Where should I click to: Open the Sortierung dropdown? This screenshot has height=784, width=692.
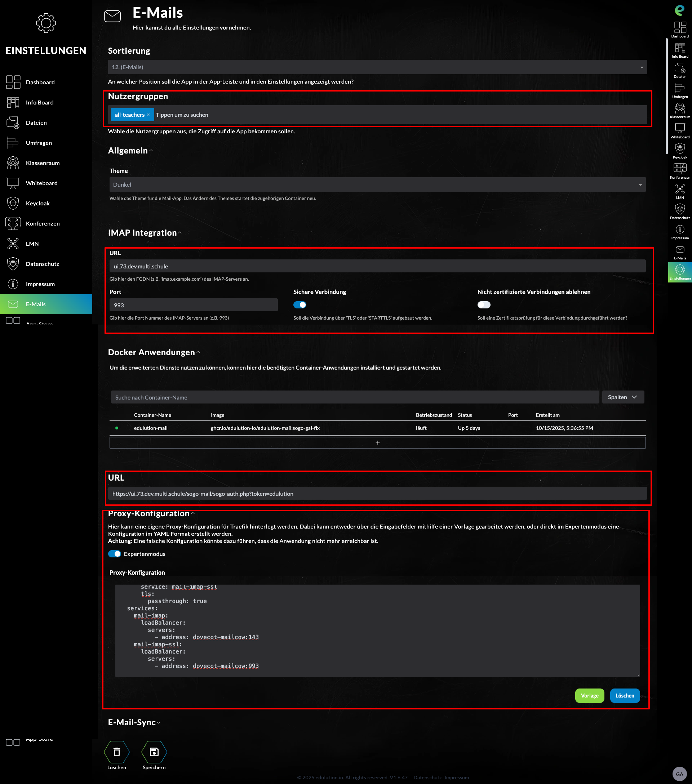click(x=377, y=67)
